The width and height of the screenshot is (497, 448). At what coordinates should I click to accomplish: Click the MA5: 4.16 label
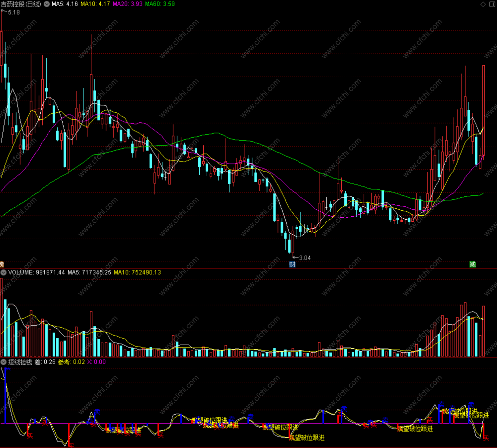(65, 4)
